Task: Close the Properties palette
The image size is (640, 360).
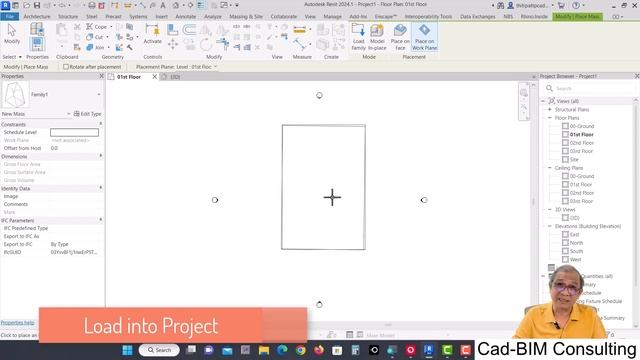Action: click(102, 76)
